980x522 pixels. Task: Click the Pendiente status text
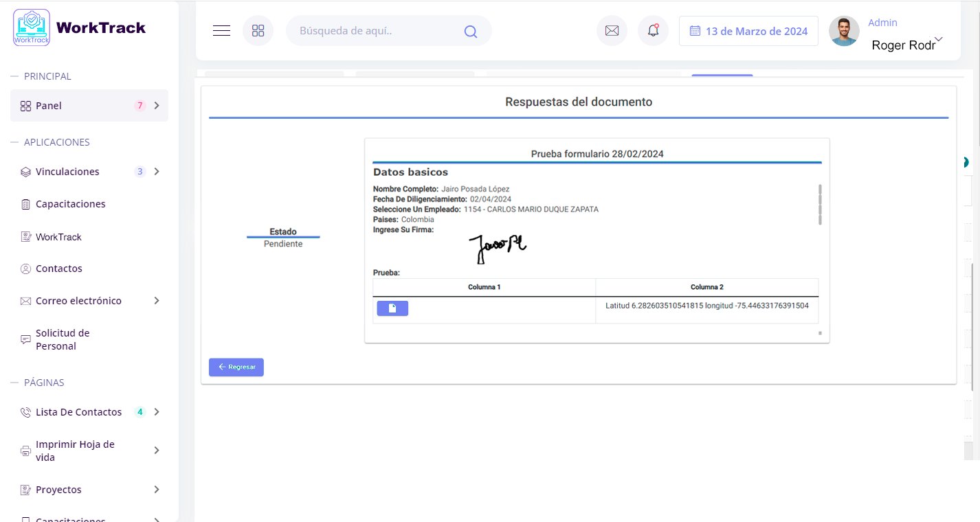coord(283,244)
